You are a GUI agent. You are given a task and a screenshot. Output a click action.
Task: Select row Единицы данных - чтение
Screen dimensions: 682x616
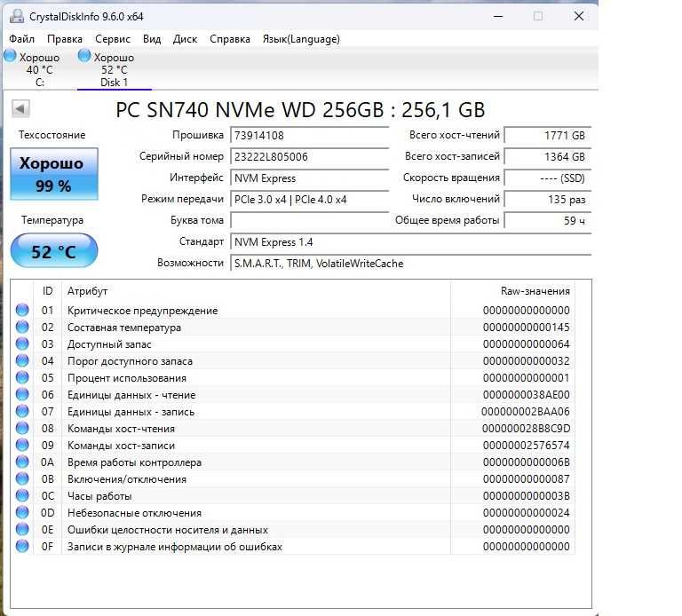point(293,395)
